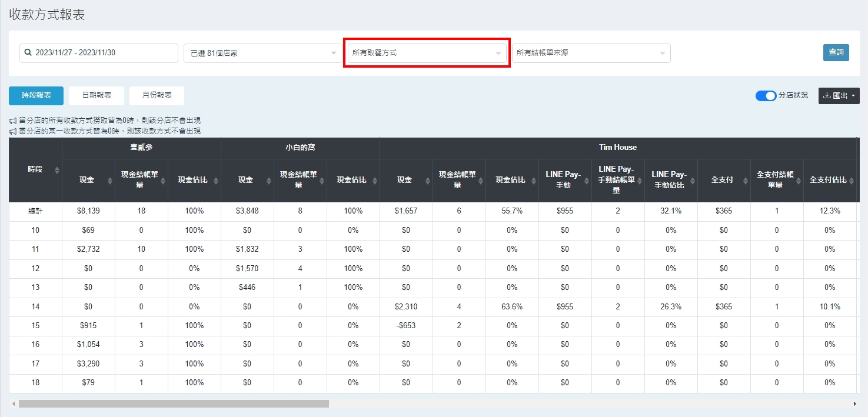Click the horizontal scrollbar thumb

pos(174,404)
